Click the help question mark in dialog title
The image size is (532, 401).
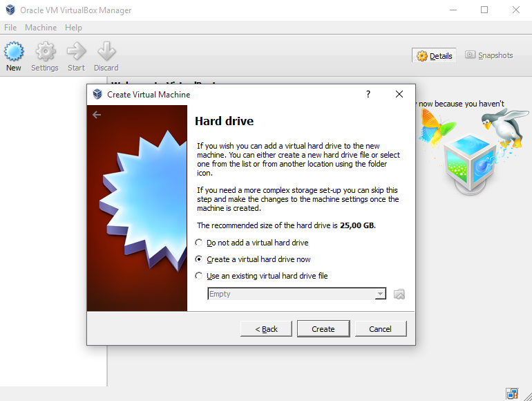pyautogui.click(x=368, y=94)
